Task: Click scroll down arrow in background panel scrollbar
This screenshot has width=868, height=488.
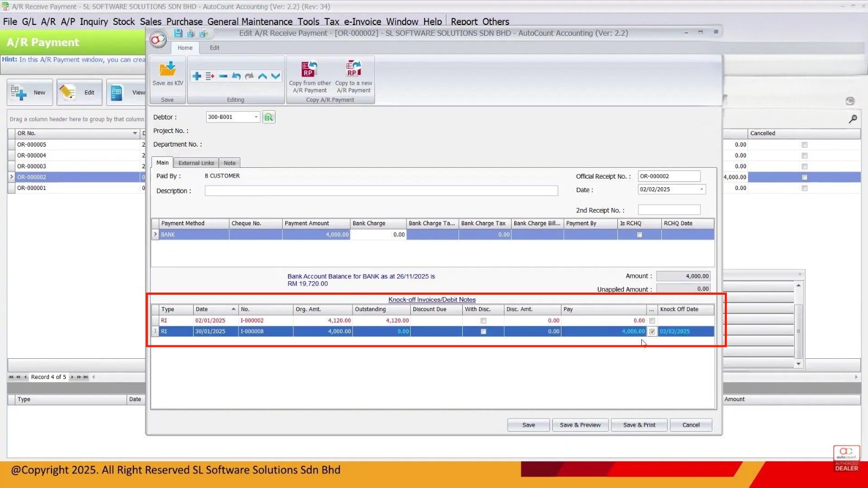Action: (799, 364)
